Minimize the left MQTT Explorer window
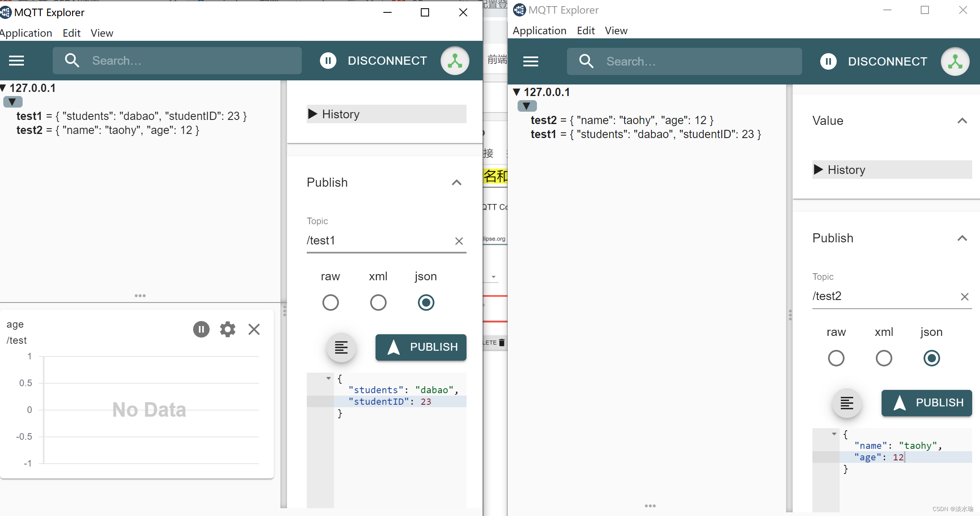This screenshot has height=516, width=980. point(387,12)
